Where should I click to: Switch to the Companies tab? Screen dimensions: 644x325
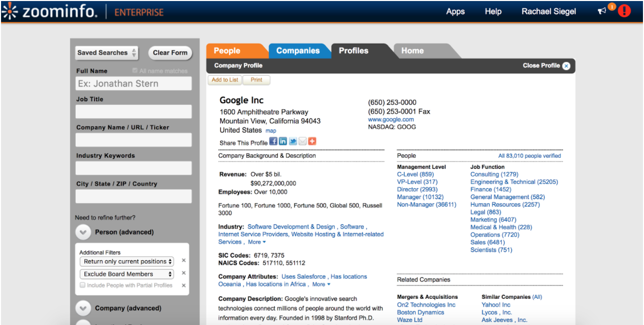(x=298, y=51)
